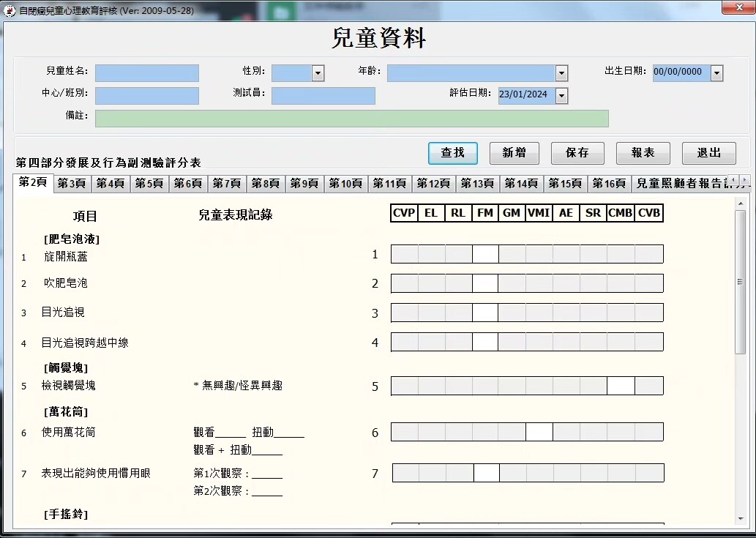Click the 退出 exit button
The height and width of the screenshot is (538, 756).
click(708, 153)
